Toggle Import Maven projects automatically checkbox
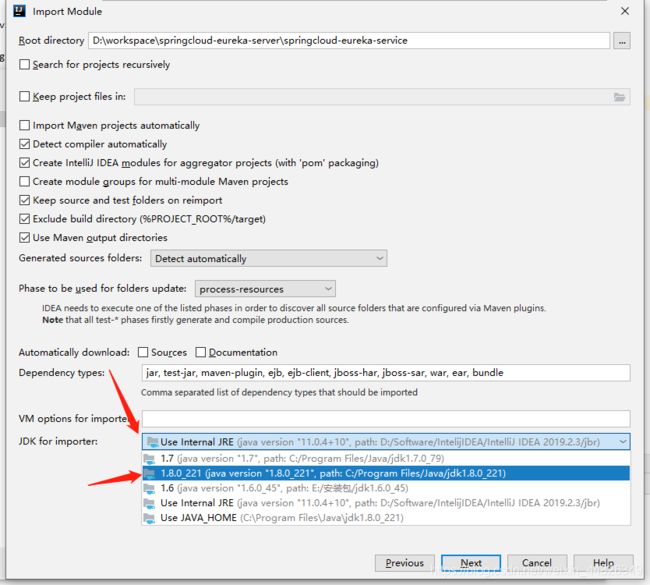Image resolution: width=650 pixels, height=585 pixels. pyautogui.click(x=25, y=126)
